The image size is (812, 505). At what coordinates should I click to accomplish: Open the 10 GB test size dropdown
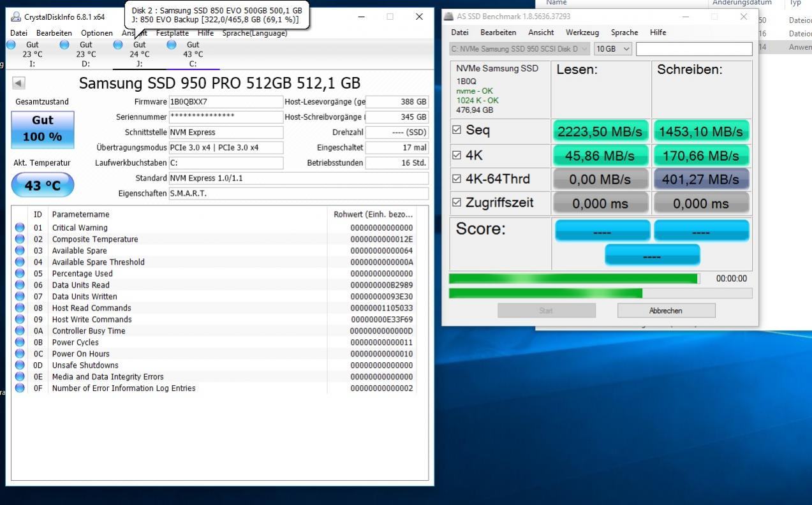613,48
